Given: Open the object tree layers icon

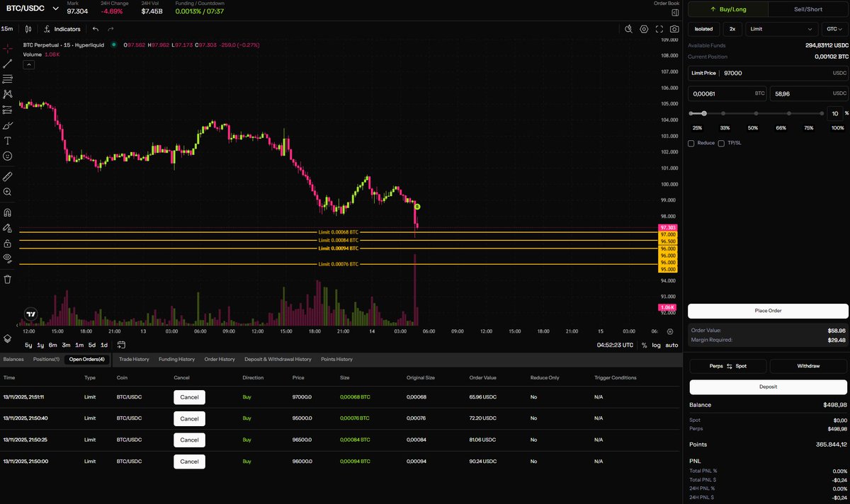Looking at the screenshot, I should [7, 339].
